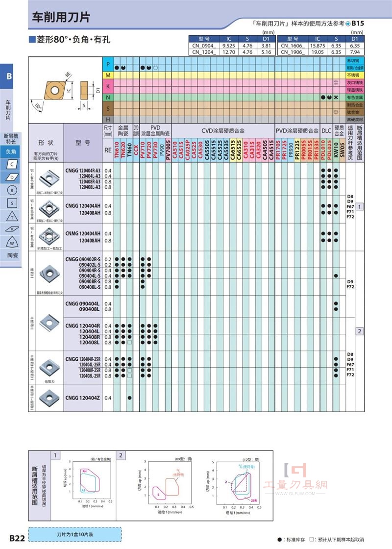Click the DLC group header
Image resolution: width=392 pixels, height=549 pixels.
(x=326, y=130)
